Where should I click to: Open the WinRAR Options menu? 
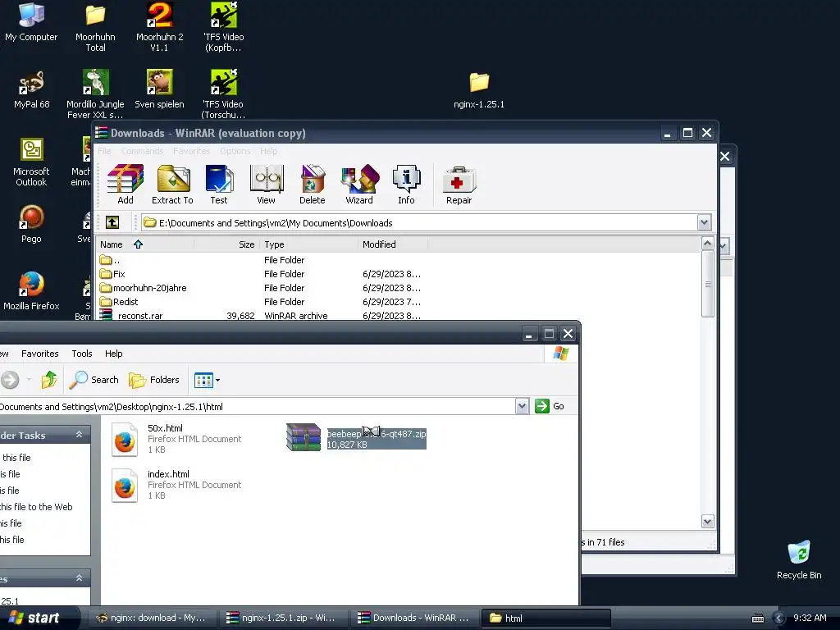pos(235,151)
